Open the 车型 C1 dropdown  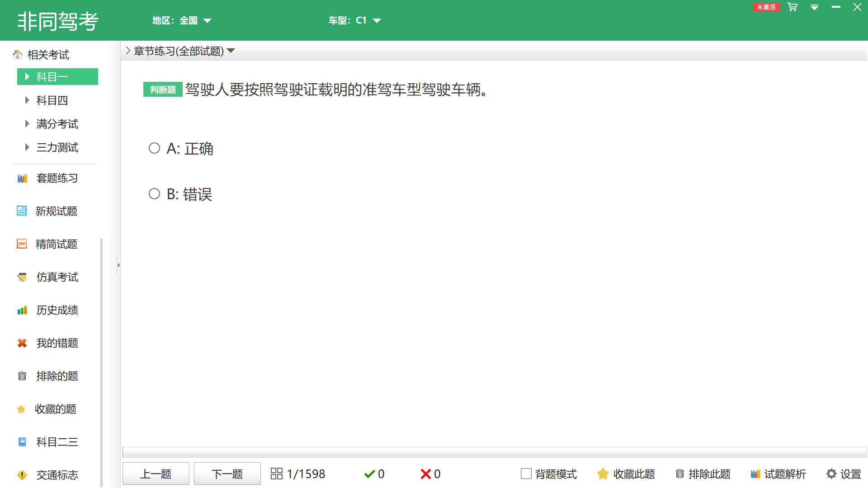(377, 21)
